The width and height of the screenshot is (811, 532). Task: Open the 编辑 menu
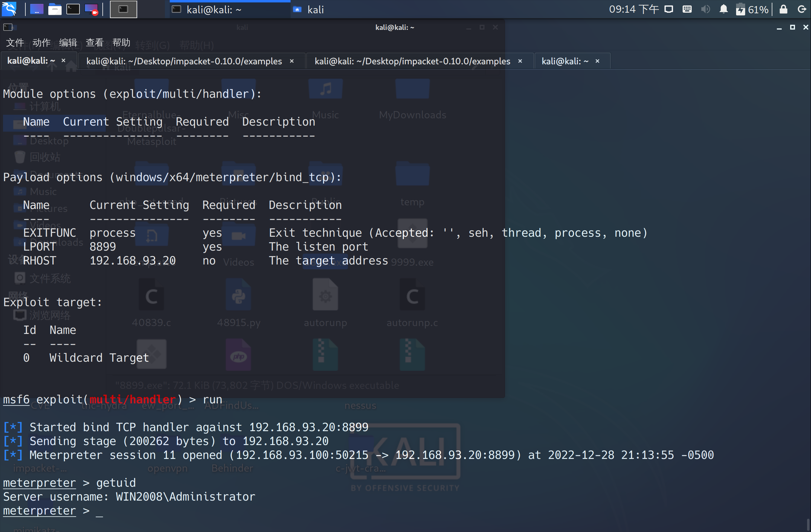click(68, 43)
